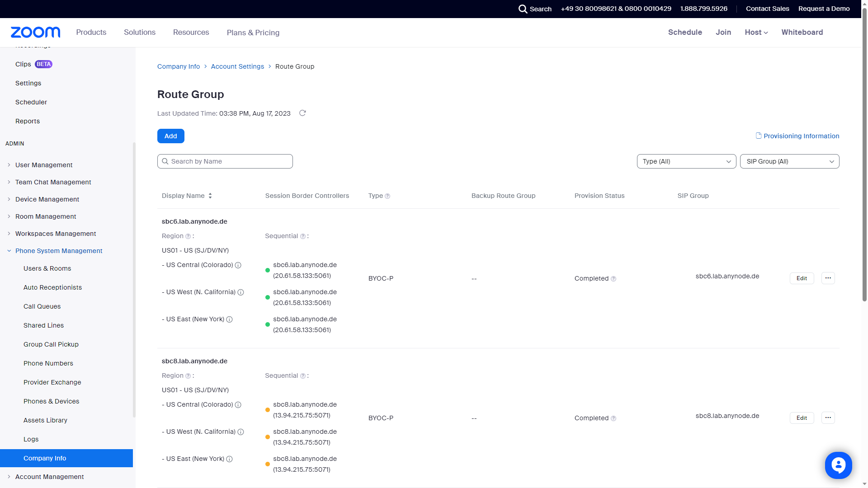Open Reports in sidebar
The image size is (868, 488).
point(28,121)
